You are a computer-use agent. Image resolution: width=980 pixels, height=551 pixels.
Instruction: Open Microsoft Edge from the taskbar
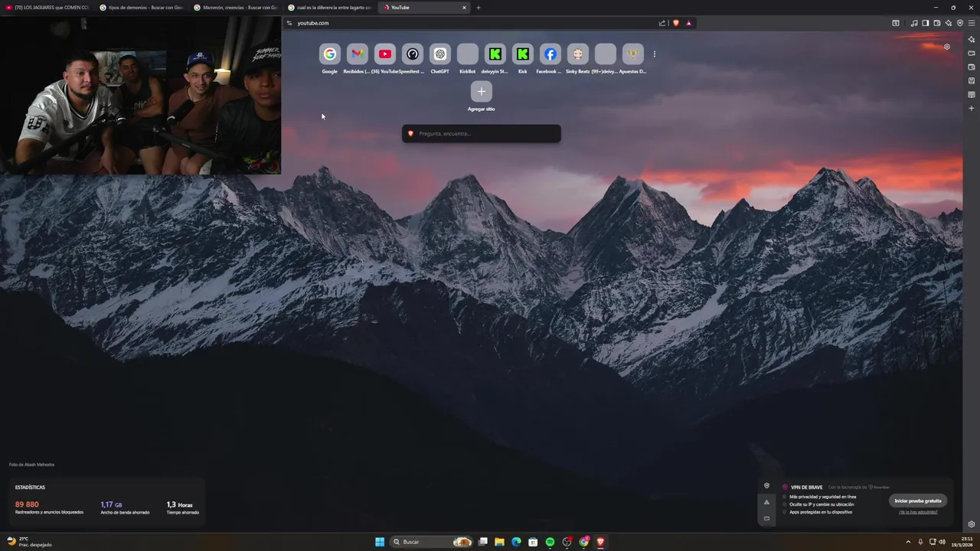tap(516, 542)
